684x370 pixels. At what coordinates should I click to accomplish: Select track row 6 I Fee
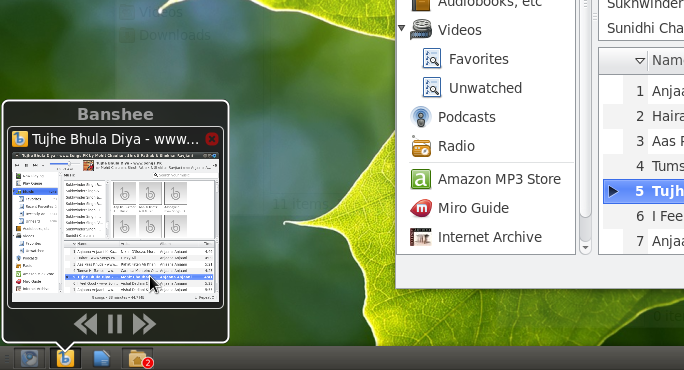coord(643,216)
